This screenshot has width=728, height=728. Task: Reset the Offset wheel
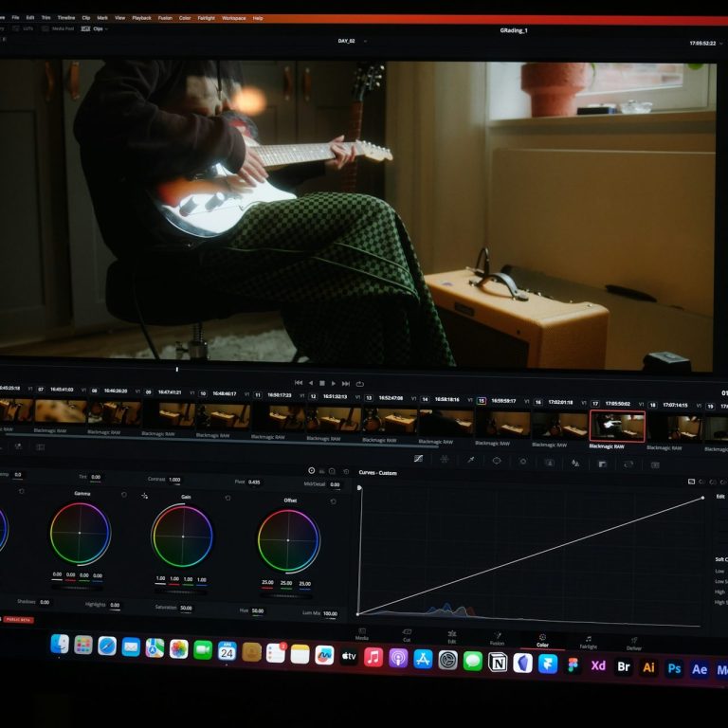point(333,501)
